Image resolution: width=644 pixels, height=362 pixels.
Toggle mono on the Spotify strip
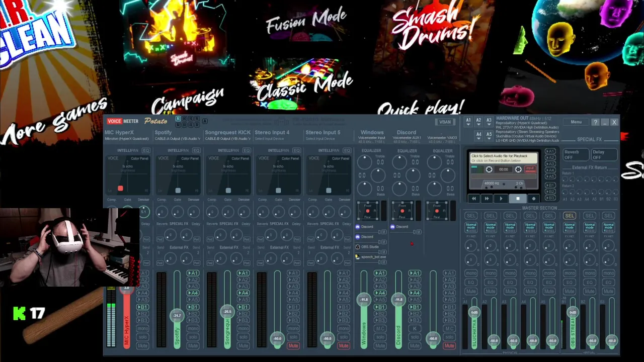click(193, 328)
